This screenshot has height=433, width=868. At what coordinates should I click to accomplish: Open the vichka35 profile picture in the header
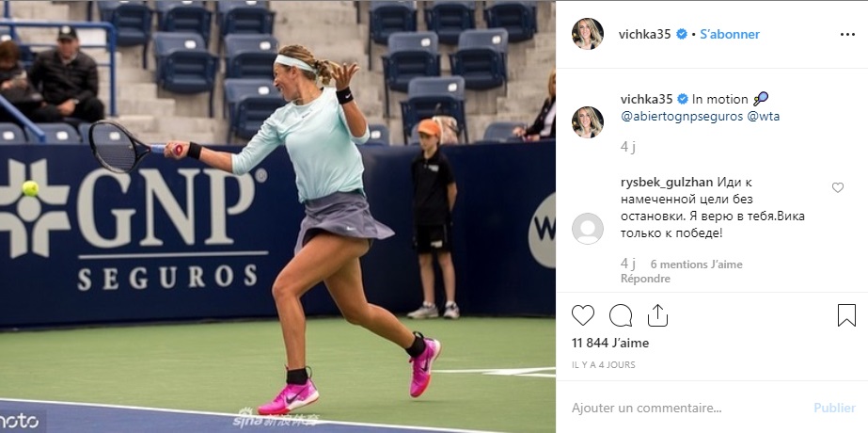click(x=588, y=34)
